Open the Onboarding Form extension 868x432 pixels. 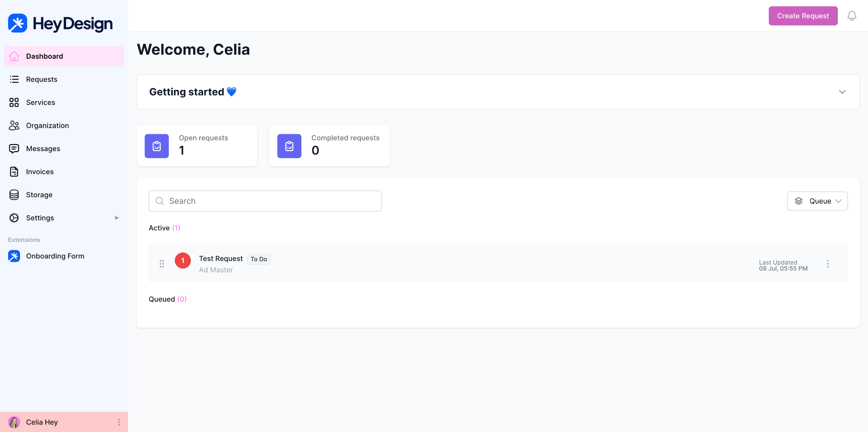[55, 256]
